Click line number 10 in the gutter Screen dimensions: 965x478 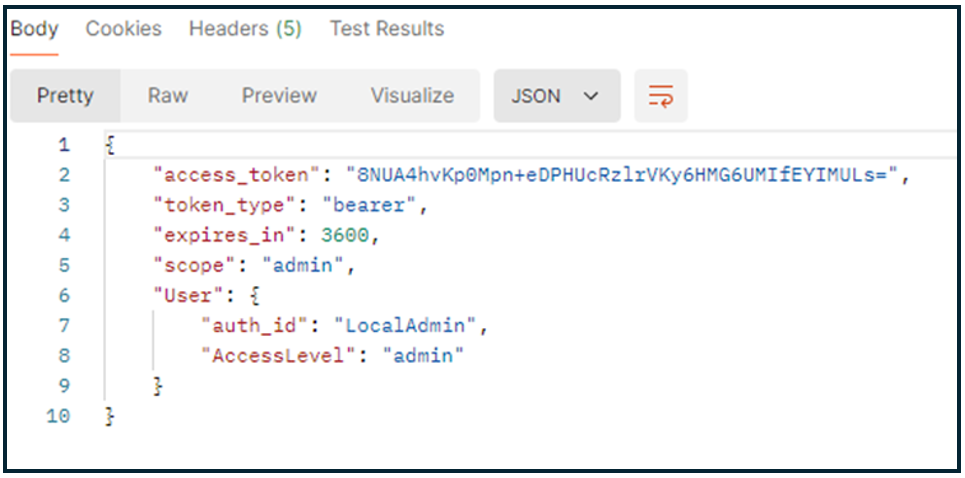pyautogui.click(x=59, y=416)
